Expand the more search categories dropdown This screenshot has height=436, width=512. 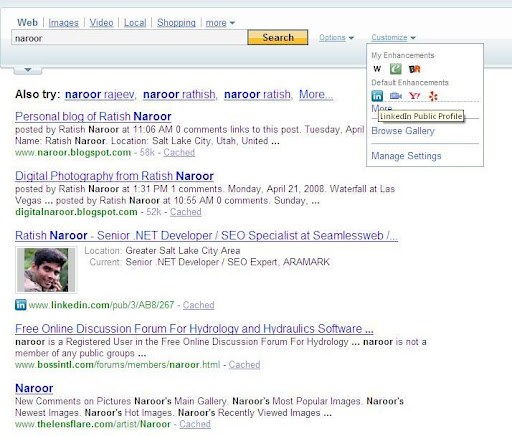[x=220, y=23]
